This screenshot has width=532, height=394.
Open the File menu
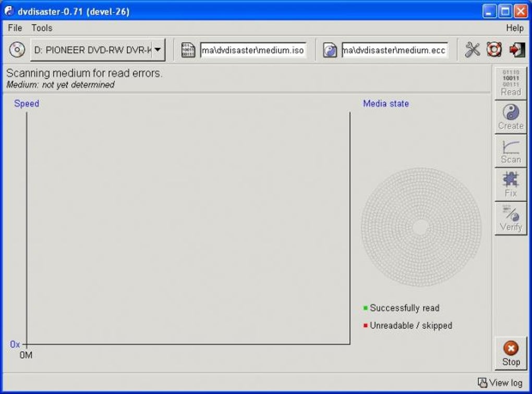point(15,28)
